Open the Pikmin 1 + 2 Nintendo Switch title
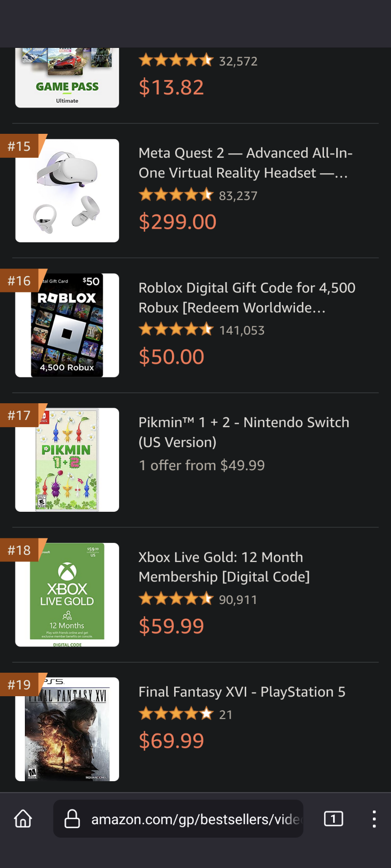The image size is (391, 868). [x=243, y=432]
